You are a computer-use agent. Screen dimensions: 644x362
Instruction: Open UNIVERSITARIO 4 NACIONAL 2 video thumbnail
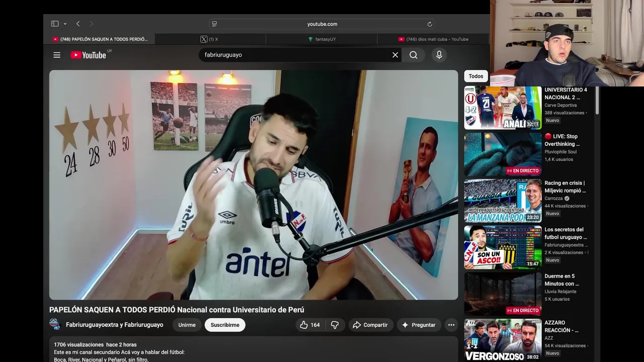(x=503, y=108)
